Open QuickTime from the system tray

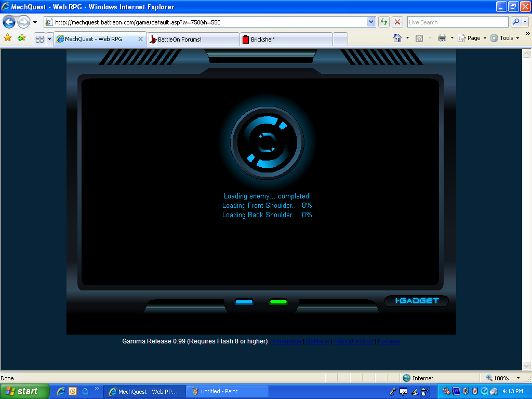click(484, 391)
